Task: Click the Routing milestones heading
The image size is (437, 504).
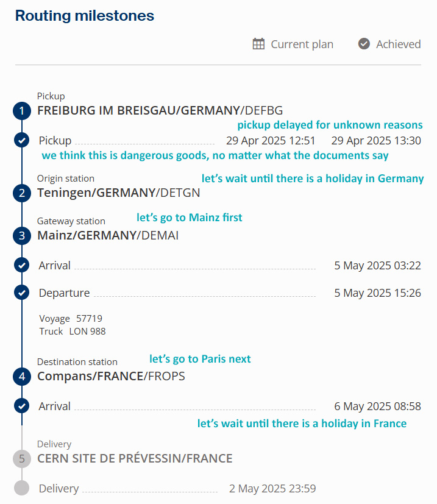Action: point(85,15)
